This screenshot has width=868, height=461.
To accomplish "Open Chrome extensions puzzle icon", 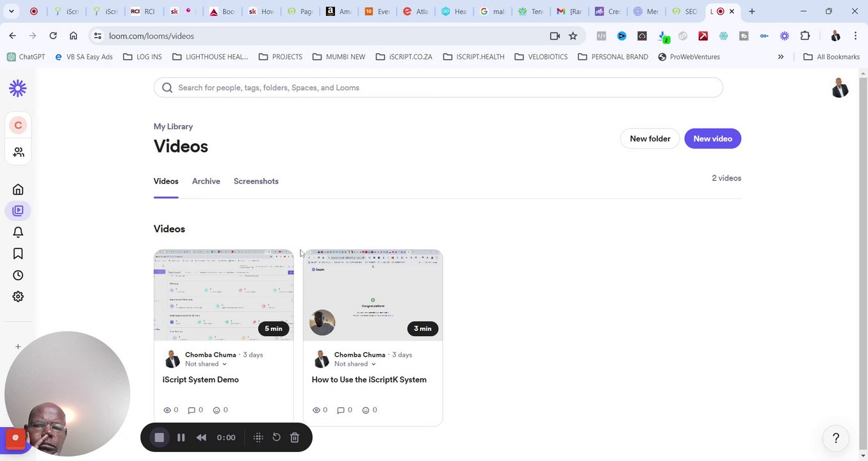I will [805, 36].
